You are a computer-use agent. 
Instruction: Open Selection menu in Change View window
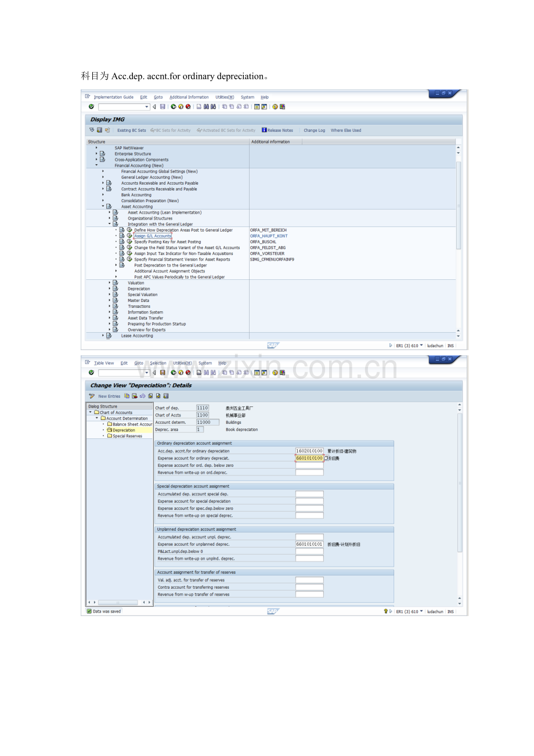158,363
